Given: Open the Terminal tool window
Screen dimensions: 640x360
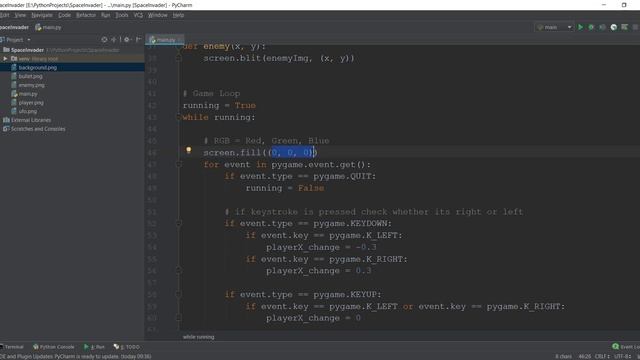Looking at the screenshot, I should (x=12, y=347).
